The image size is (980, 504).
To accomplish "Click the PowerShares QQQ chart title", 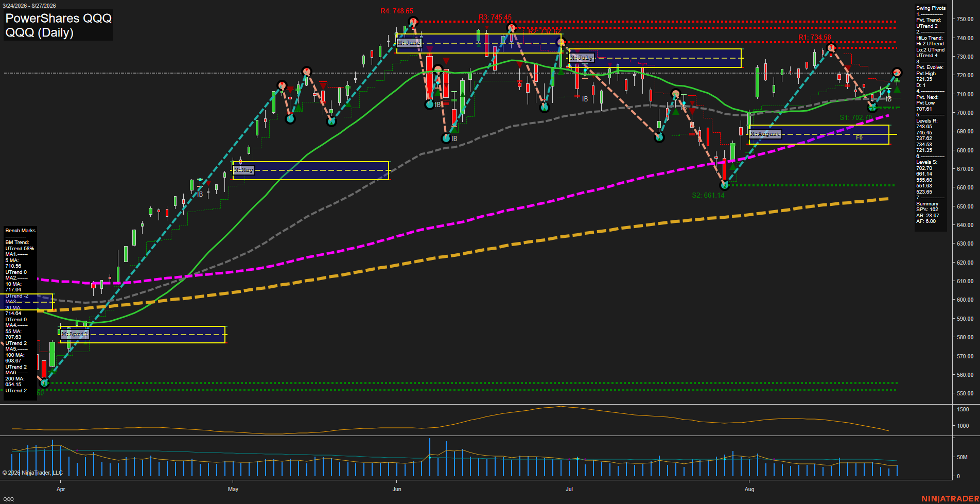I will pos(58,18).
